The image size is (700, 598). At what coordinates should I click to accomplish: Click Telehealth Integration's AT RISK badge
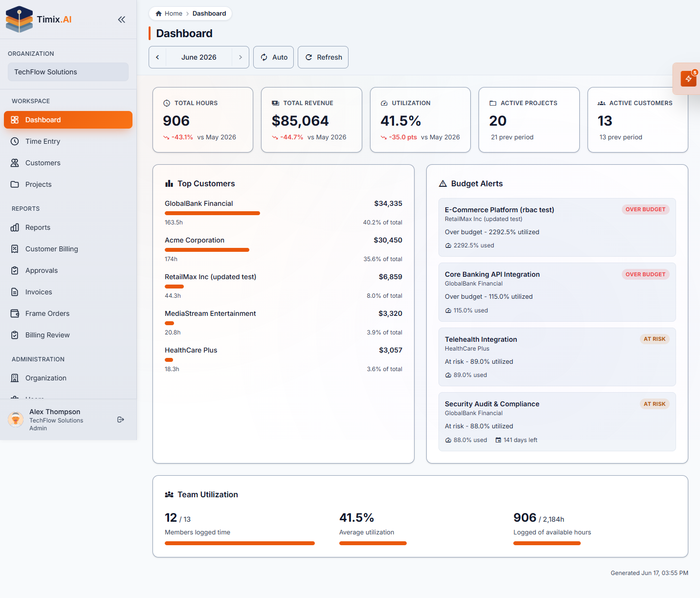click(x=655, y=339)
